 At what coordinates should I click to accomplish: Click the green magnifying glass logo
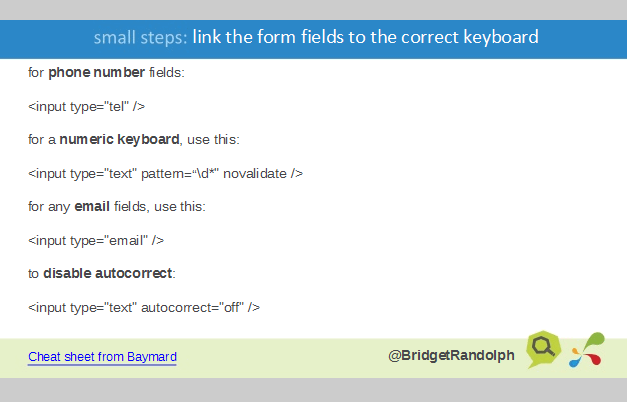pos(545,348)
